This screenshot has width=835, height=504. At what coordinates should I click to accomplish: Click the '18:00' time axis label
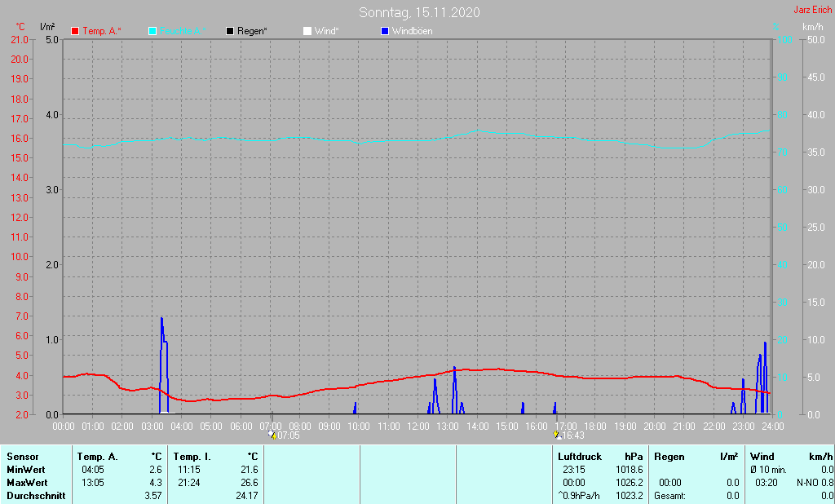[595, 427]
